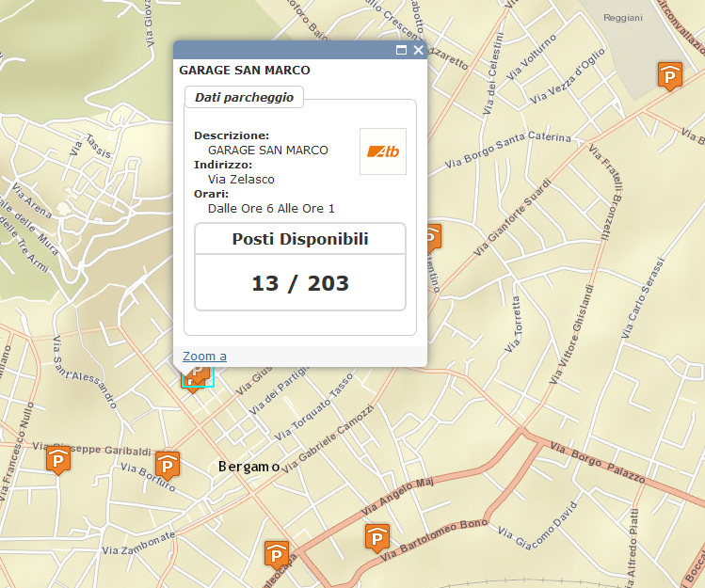Click the ATB logo in the popup
Screen dimensions: 705x588
[383, 151]
